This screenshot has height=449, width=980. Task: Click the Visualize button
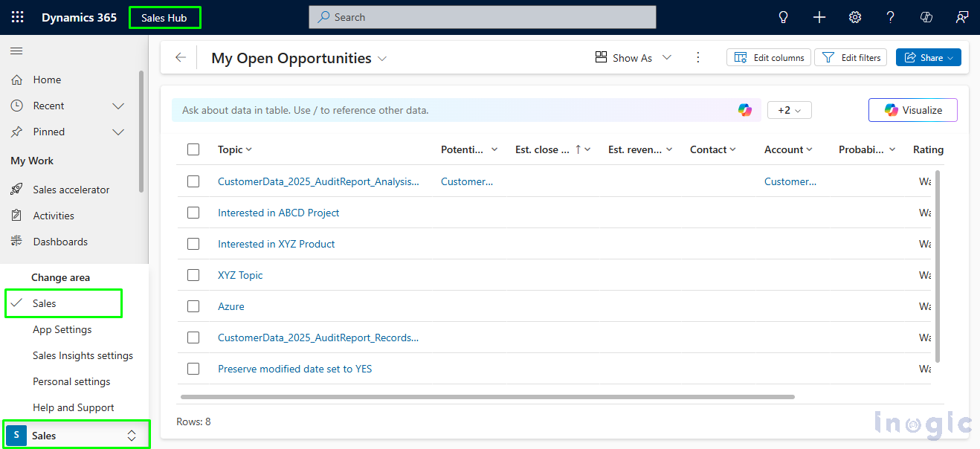tap(913, 110)
